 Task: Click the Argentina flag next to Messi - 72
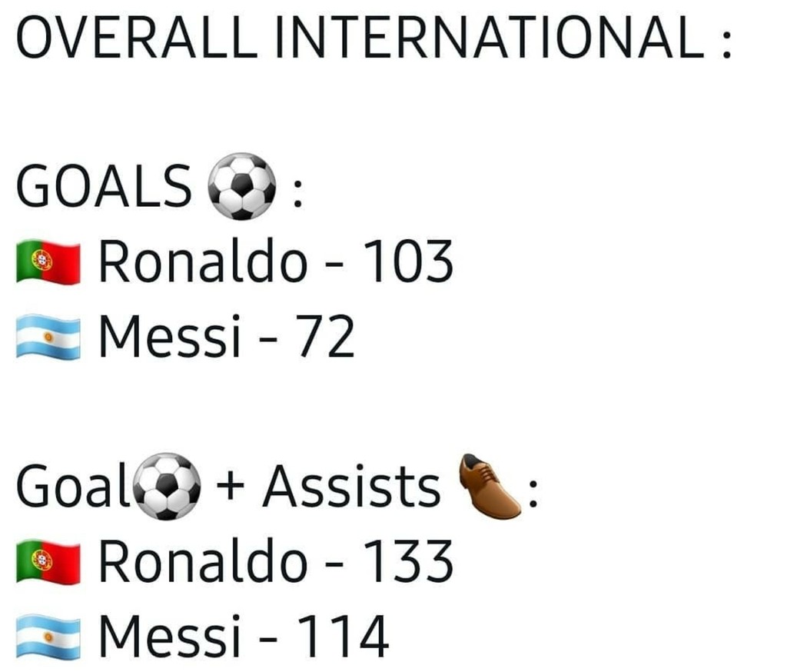pos(48,337)
